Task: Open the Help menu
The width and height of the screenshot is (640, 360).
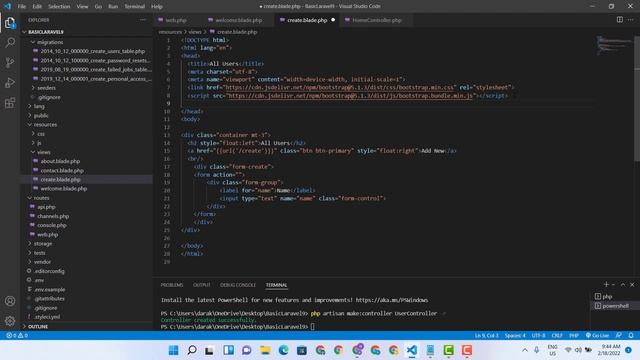Action: click(157, 7)
